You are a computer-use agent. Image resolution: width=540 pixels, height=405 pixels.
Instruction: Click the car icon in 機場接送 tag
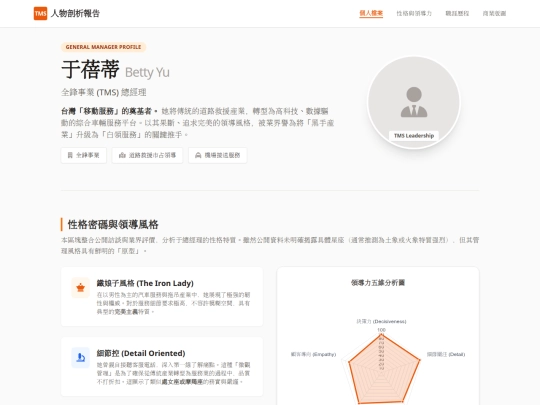(x=198, y=155)
